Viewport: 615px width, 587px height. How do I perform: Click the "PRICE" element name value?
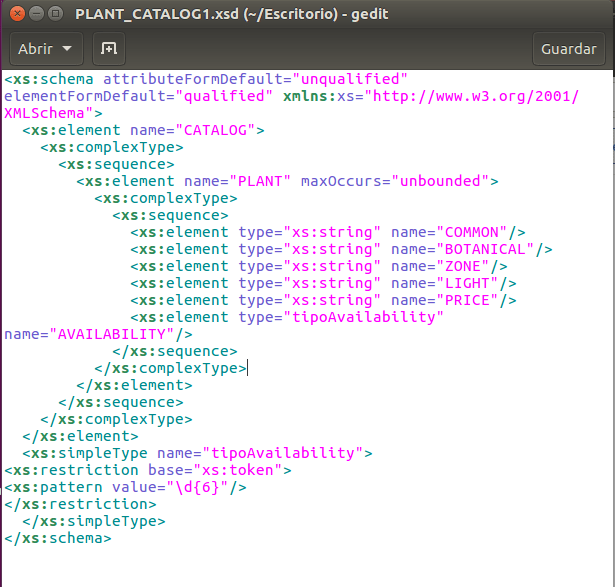[469, 300]
